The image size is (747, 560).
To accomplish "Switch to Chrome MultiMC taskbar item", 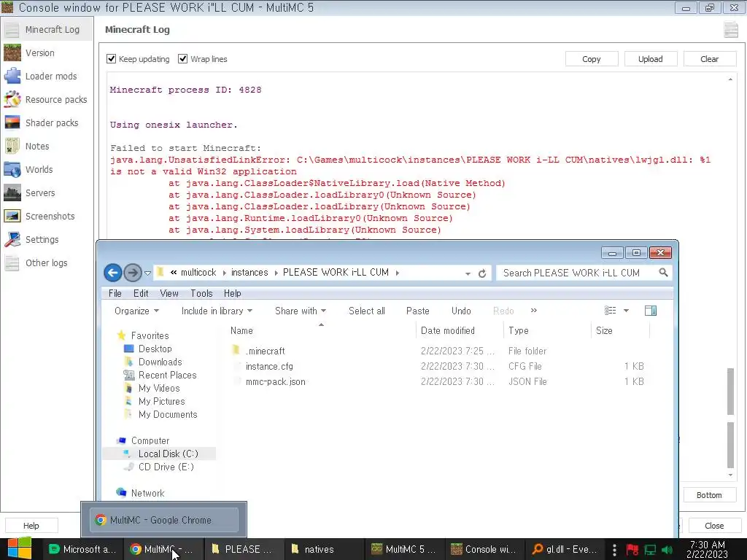I will point(163,549).
